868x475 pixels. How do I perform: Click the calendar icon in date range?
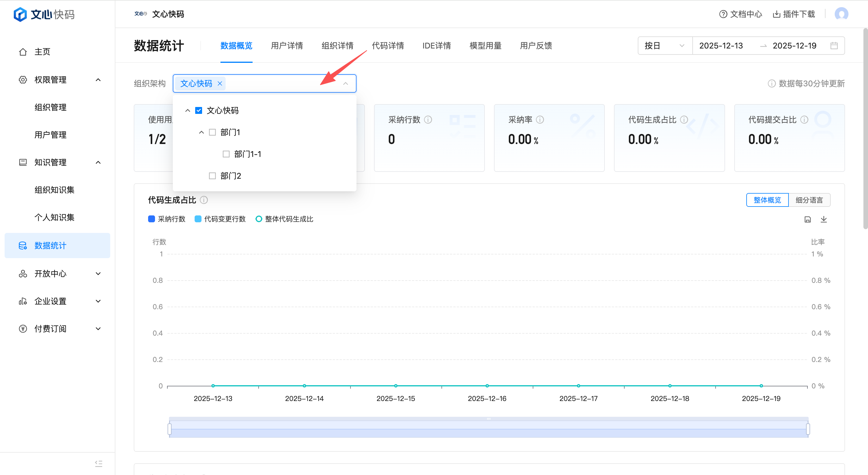[x=834, y=45]
